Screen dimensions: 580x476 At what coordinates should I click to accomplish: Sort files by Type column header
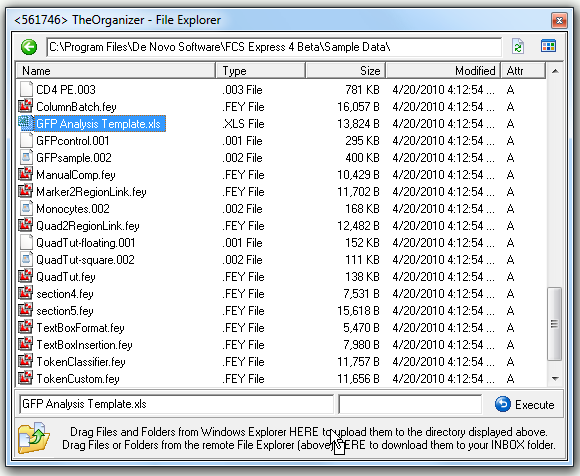click(x=260, y=70)
